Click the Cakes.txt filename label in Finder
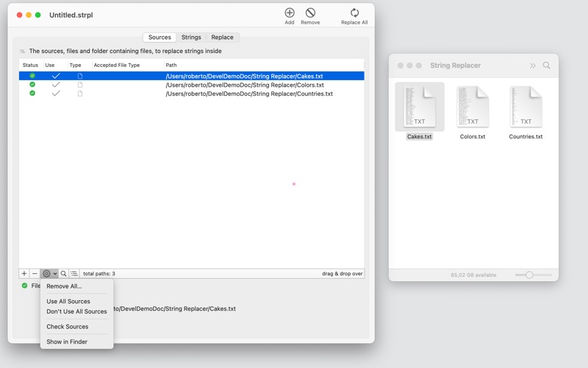Screen dimensions: 588x368 [x=419, y=137]
